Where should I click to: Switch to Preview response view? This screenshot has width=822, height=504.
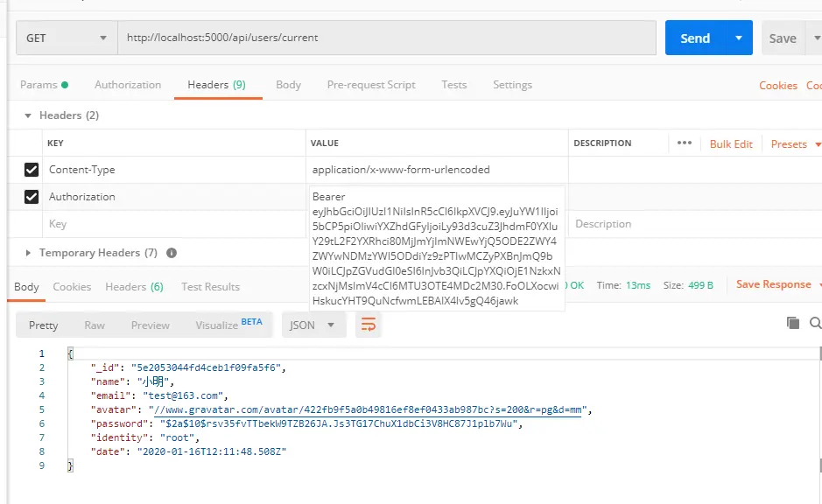point(150,325)
